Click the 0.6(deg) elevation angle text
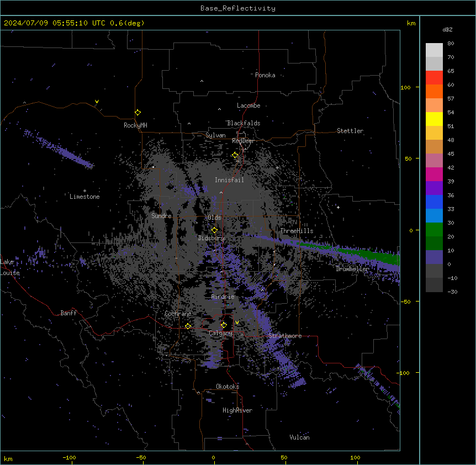 127,23
